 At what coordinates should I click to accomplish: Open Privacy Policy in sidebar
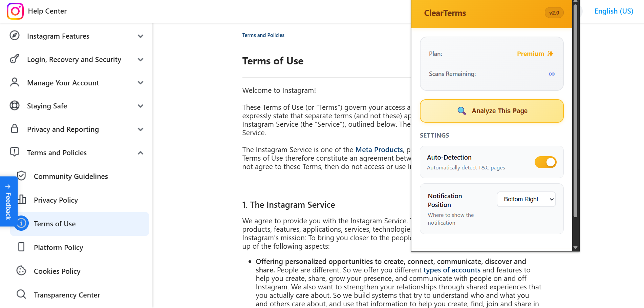pyautogui.click(x=56, y=200)
